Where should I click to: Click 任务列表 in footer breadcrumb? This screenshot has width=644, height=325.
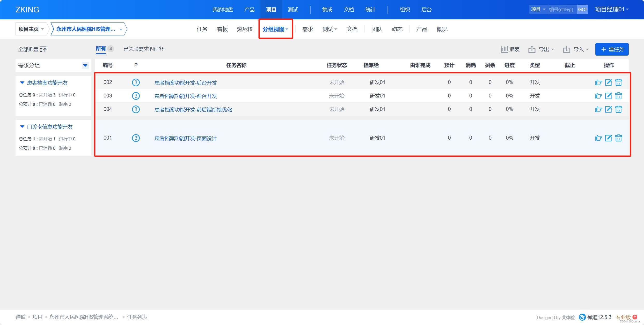click(137, 317)
